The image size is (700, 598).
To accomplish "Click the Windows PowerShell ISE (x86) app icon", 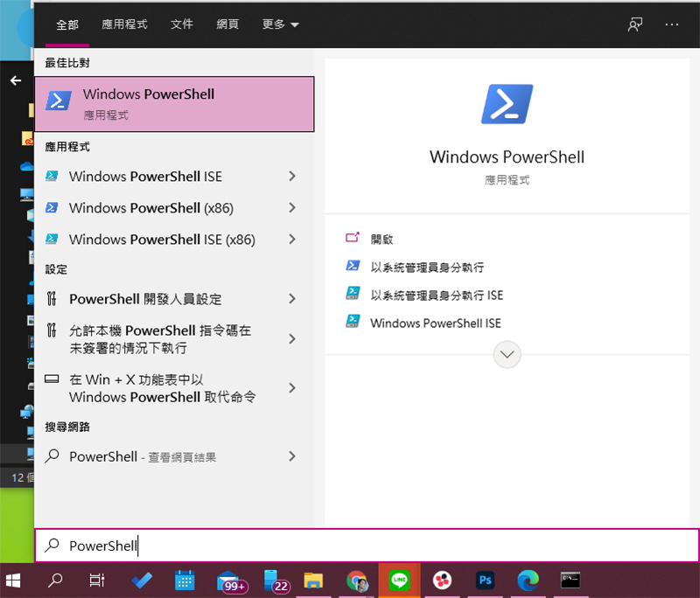I will tap(52, 240).
